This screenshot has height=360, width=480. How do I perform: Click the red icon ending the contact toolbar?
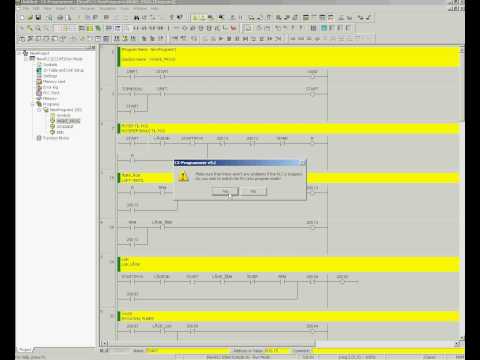click(233, 28)
